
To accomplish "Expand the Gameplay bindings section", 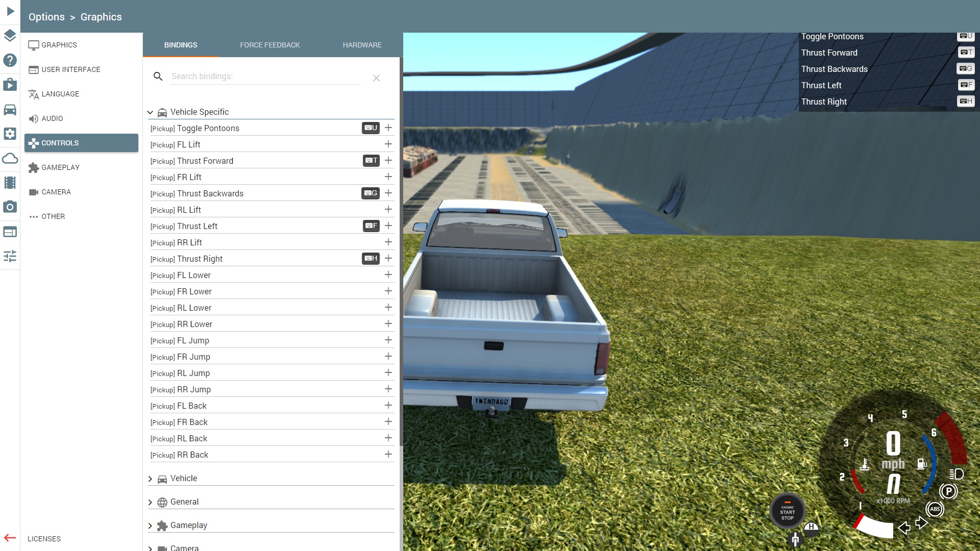I will (272, 525).
